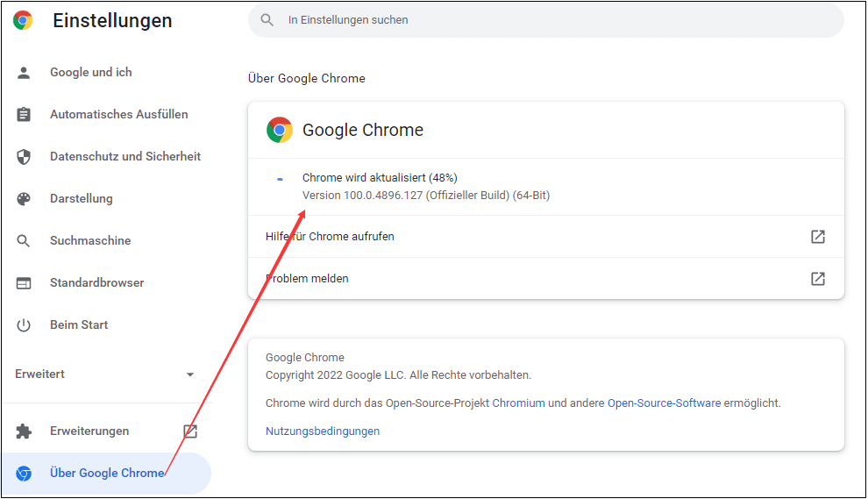
Task: Click the power icon for Beim Start
Action: point(24,325)
